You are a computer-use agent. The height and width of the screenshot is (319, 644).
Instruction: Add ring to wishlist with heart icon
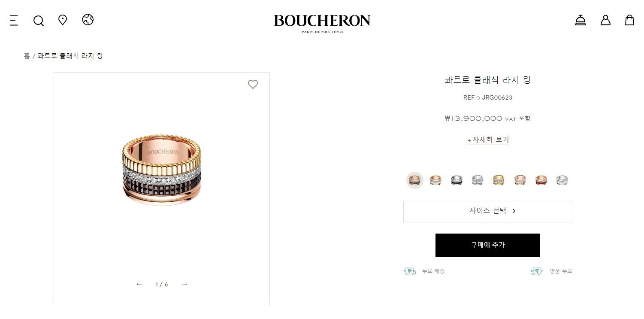(253, 85)
